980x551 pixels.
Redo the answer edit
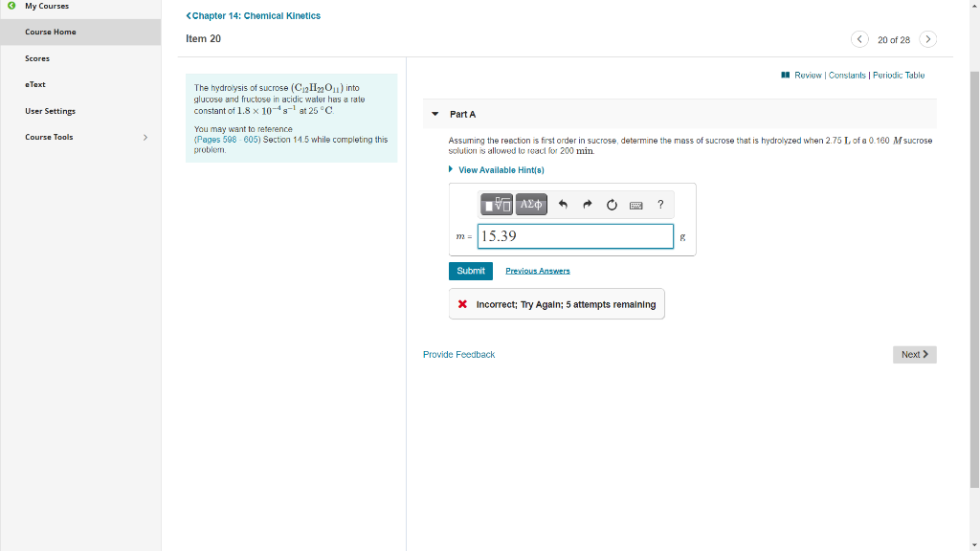point(587,204)
